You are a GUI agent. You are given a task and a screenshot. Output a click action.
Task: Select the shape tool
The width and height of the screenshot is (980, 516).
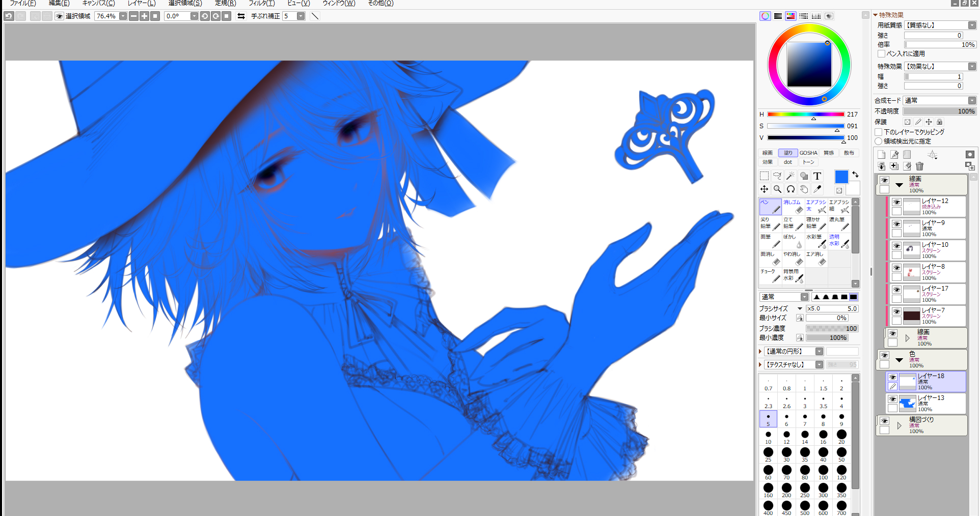pos(804,176)
